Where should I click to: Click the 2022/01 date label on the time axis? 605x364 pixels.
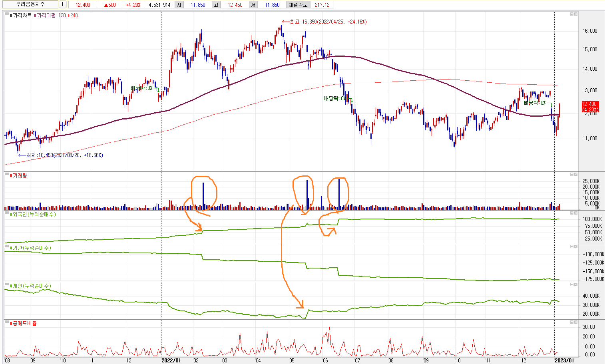(x=171, y=360)
